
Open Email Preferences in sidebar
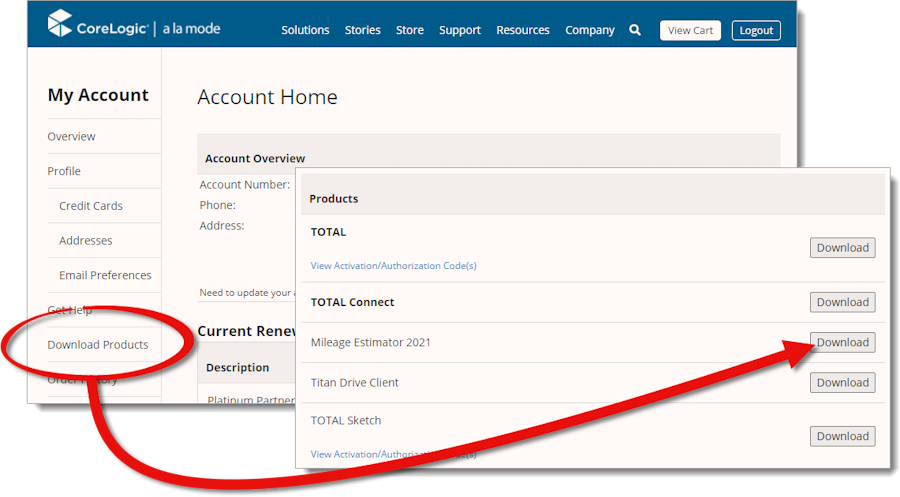pyautogui.click(x=105, y=275)
